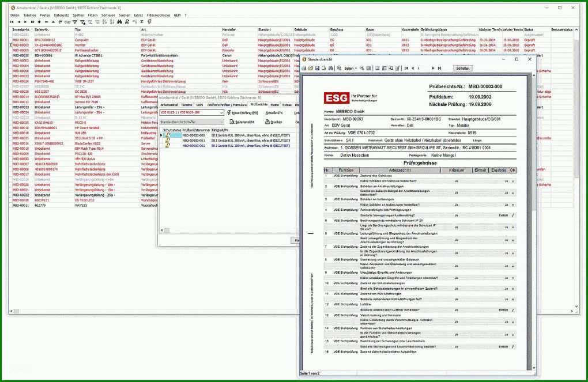Save report via disk icon in Standardbericht
This screenshot has height=382, width=588.
pos(317,68)
